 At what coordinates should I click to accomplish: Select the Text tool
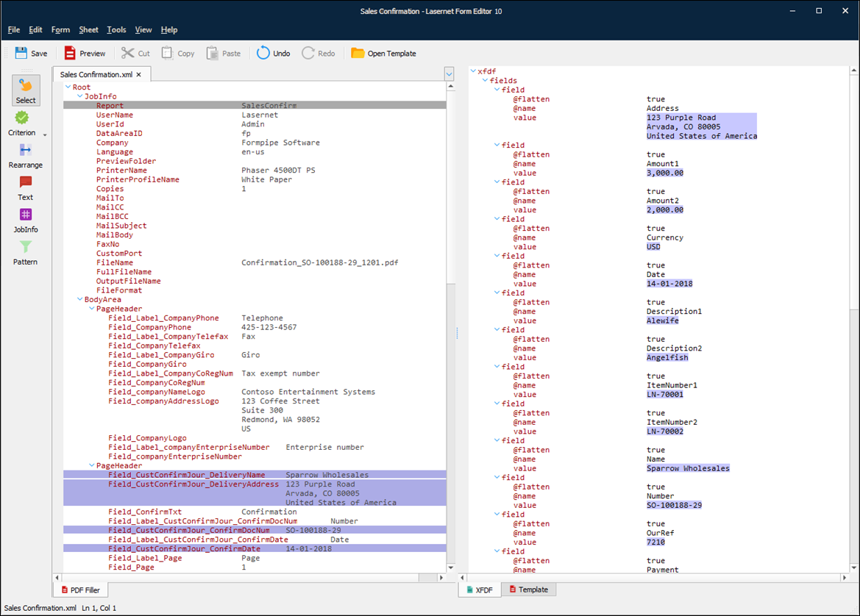point(25,188)
